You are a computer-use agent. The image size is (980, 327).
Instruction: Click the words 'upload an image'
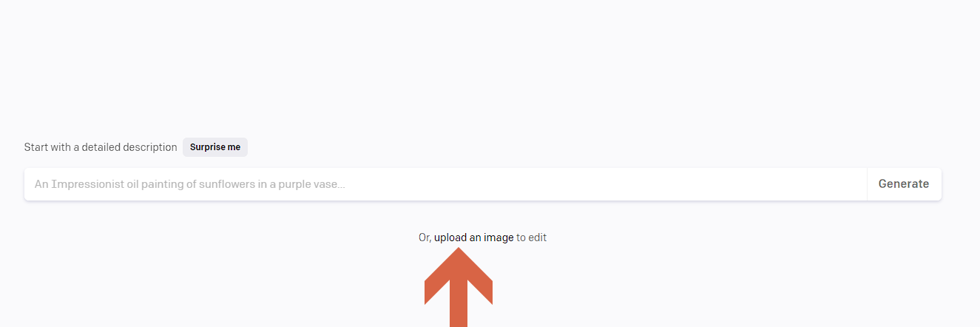[x=473, y=237]
